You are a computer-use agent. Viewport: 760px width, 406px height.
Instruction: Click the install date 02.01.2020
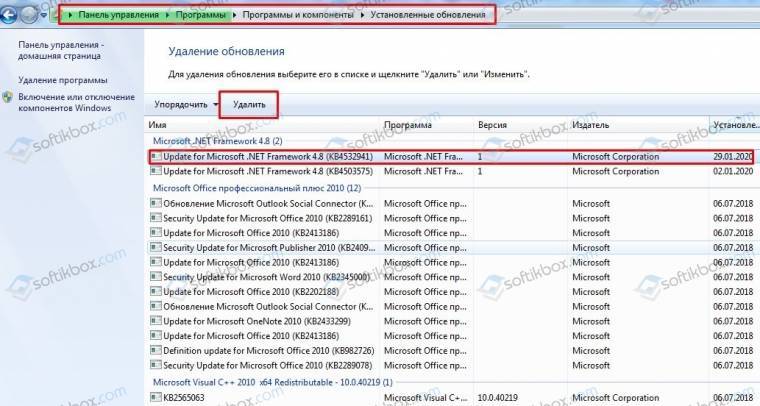(x=733, y=171)
